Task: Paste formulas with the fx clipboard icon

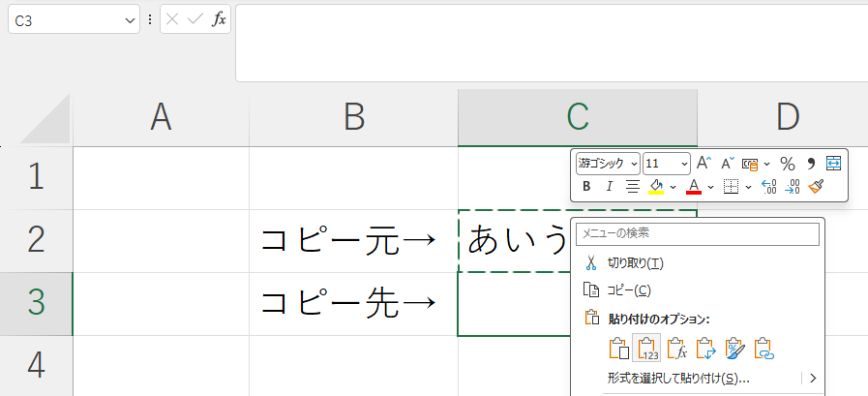Action: tap(677, 349)
